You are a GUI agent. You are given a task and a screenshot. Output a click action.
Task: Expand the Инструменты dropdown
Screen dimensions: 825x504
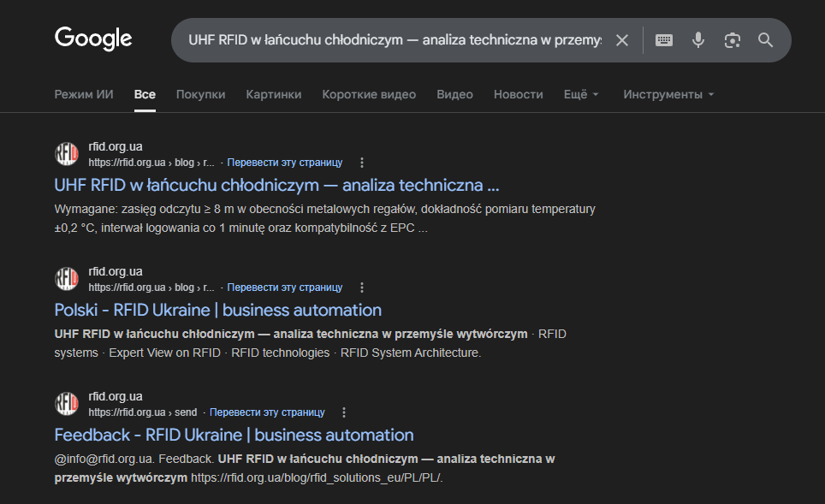pos(668,94)
